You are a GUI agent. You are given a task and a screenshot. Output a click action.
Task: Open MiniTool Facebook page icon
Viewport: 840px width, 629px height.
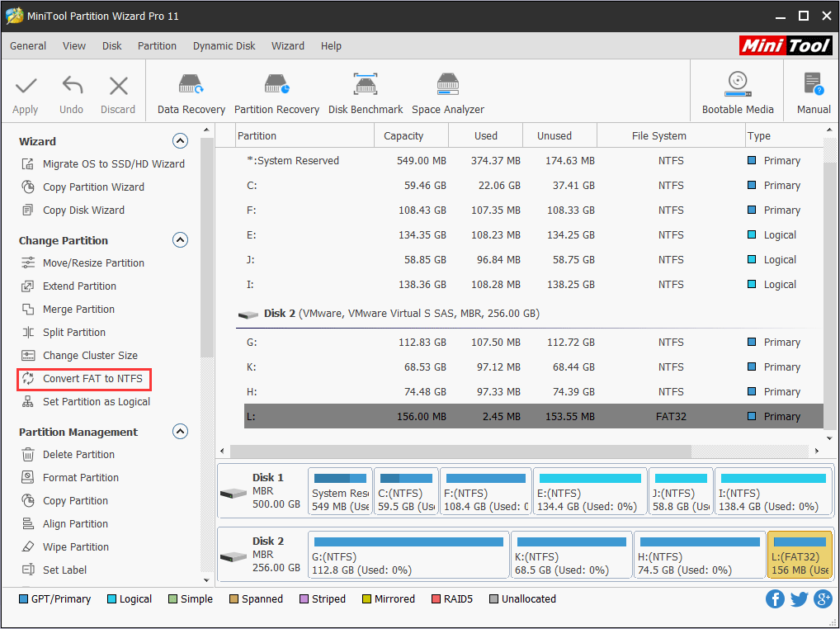[x=775, y=599]
